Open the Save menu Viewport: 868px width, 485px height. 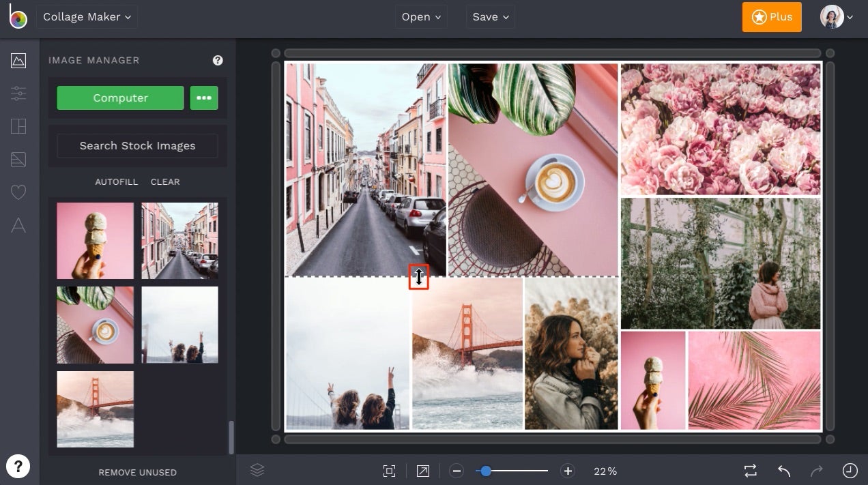tap(490, 17)
